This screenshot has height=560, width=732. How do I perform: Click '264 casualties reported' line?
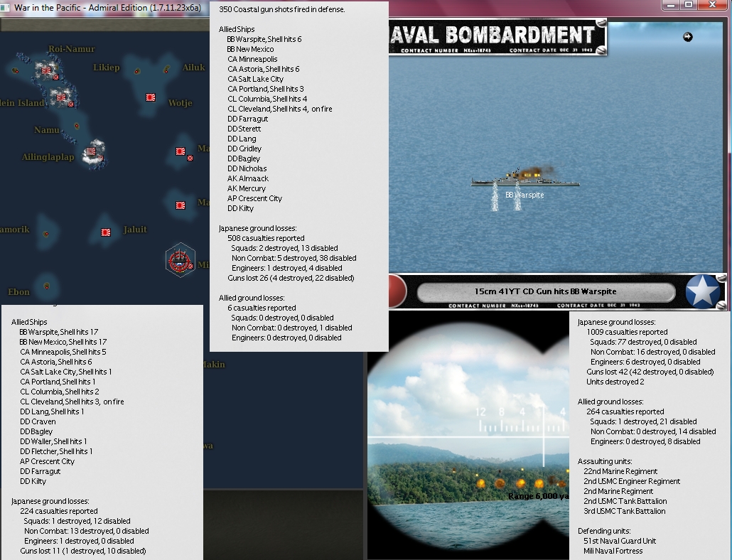pos(625,411)
